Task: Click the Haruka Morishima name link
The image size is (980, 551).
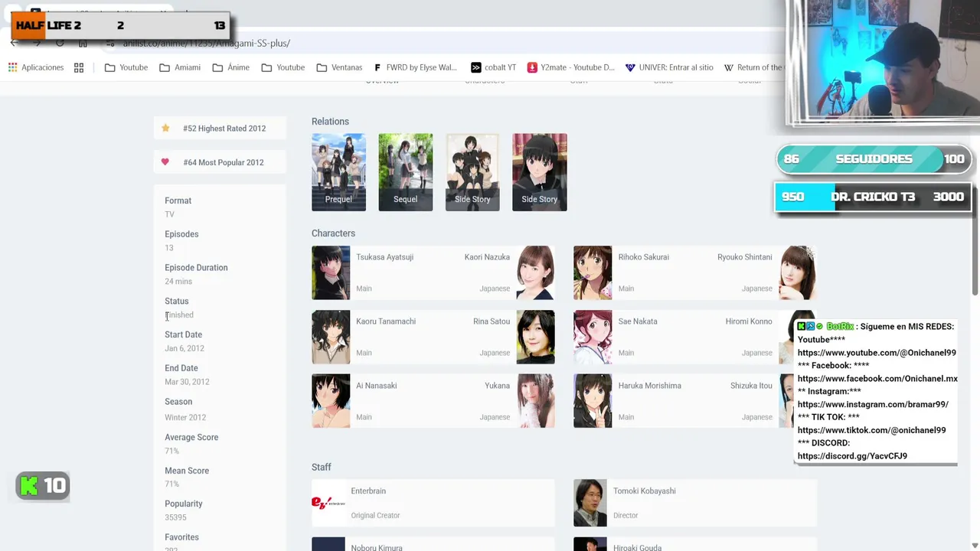Action: 650,386
